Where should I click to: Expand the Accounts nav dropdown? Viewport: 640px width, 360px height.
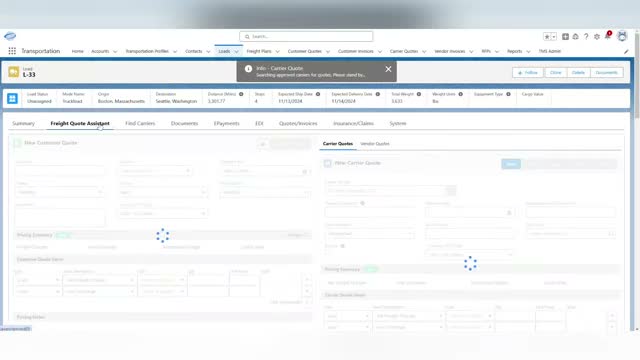click(x=115, y=51)
